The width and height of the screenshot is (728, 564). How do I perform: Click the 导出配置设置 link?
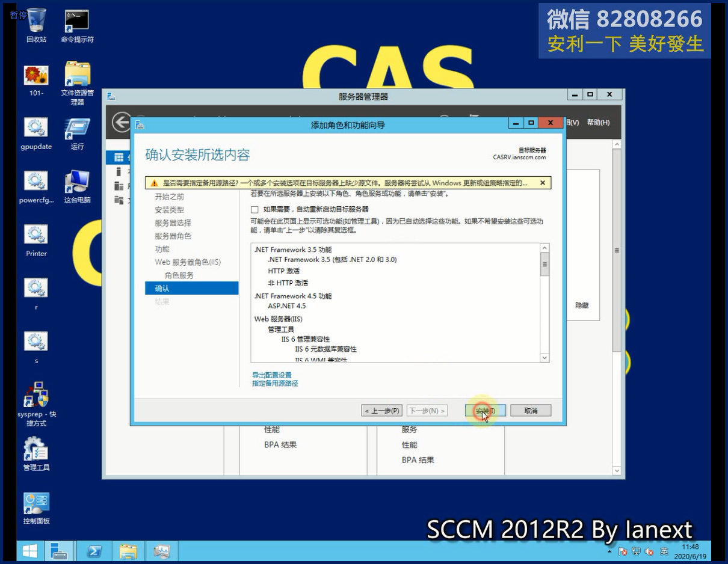272,375
